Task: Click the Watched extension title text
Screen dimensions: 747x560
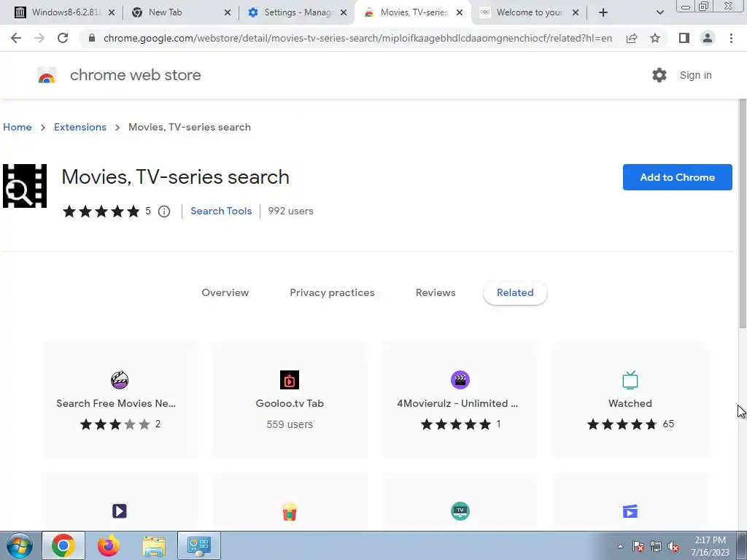Action: pos(630,403)
